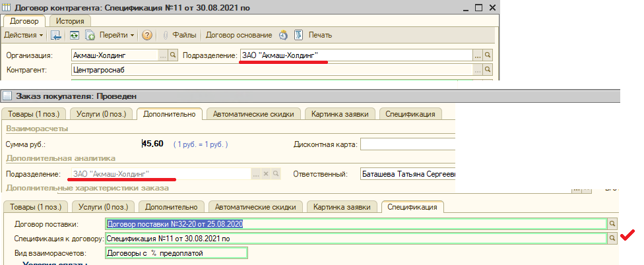Open Картинка заявки tab above Договор поставки
The width and height of the screenshot is (644, 265).
click(x=342, y=207)
